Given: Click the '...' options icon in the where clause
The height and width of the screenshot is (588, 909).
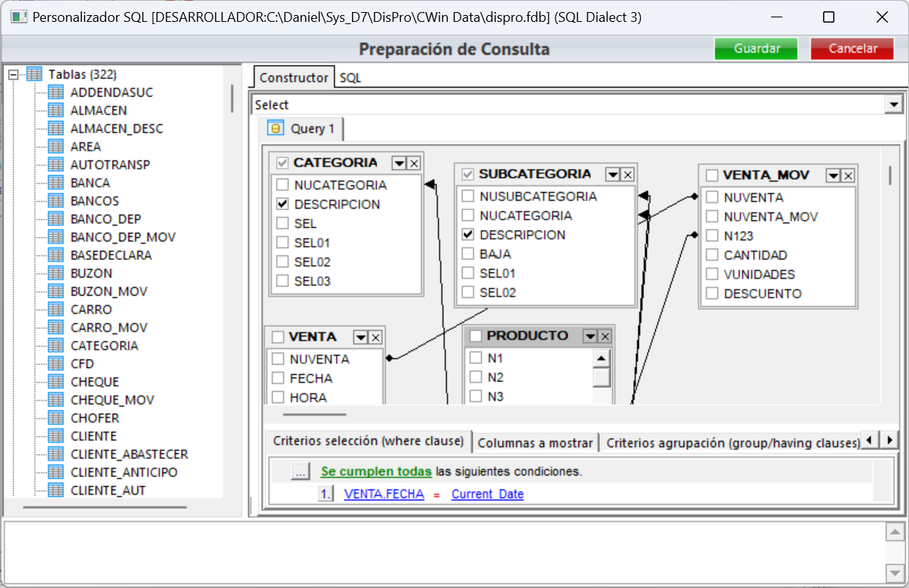Looking at the screenshot, I should (300, 470).
